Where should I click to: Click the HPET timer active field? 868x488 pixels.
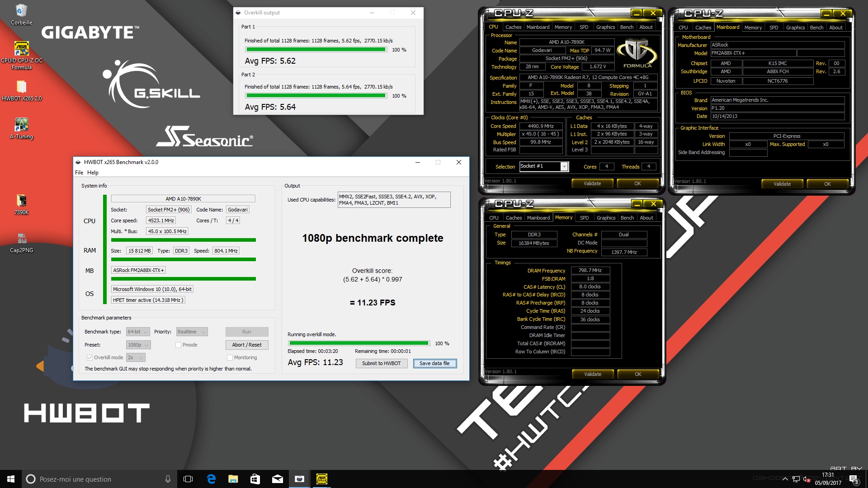[148, 300]
